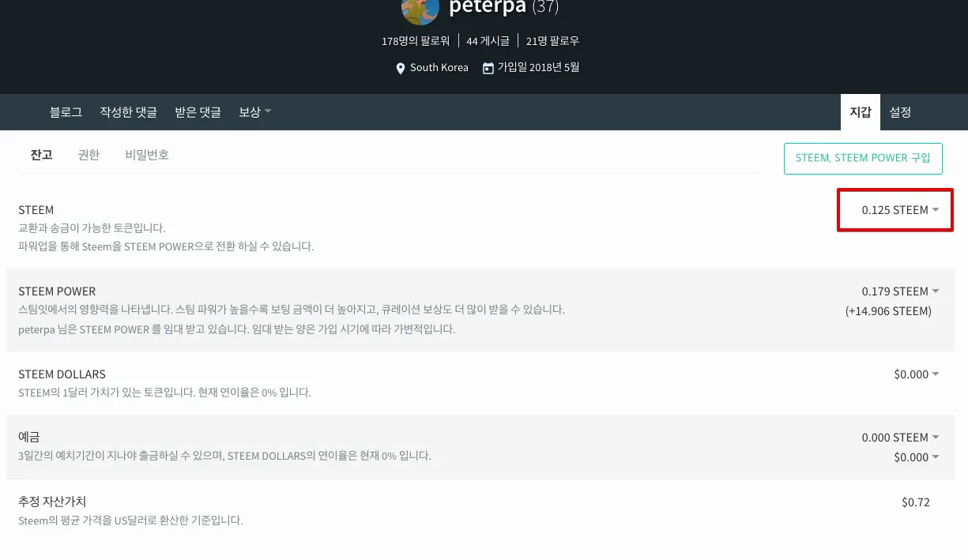Open the $0.000 Steem Dollars dropdown
The image size is (968, 560).
[916, 374]
